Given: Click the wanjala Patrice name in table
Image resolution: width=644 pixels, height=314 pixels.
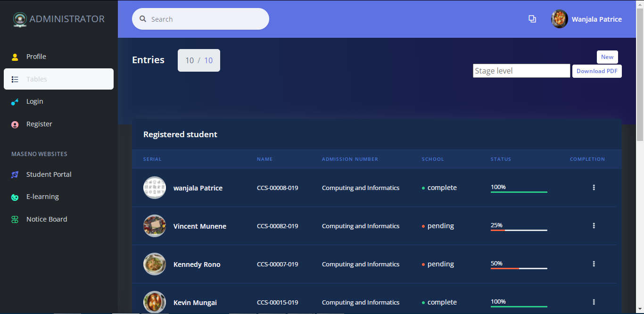Looking at the screenshot, I should click(198, 188).
